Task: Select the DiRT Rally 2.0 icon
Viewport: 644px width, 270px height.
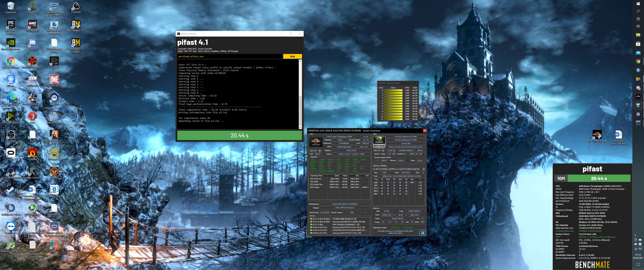Action: (x=33, y=26)
